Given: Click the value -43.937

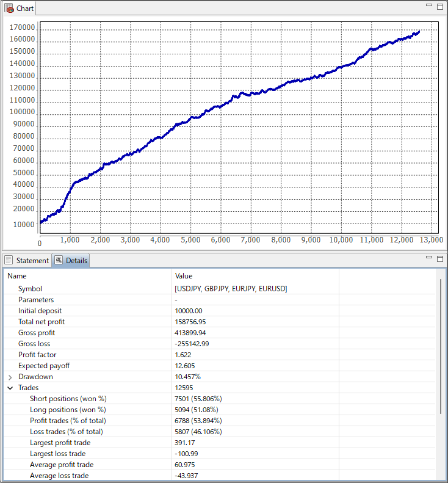Looking at the screenshot, I should point(186,476).
